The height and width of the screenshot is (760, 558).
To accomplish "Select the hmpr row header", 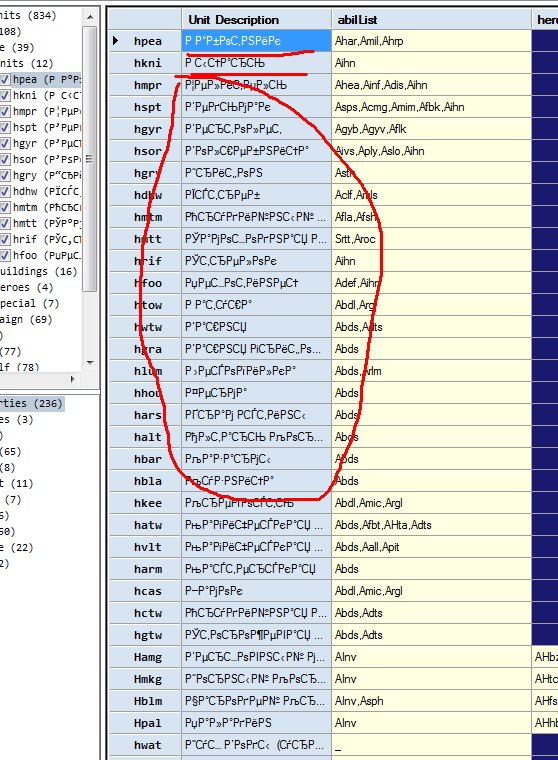I will (x=145, y=85).
